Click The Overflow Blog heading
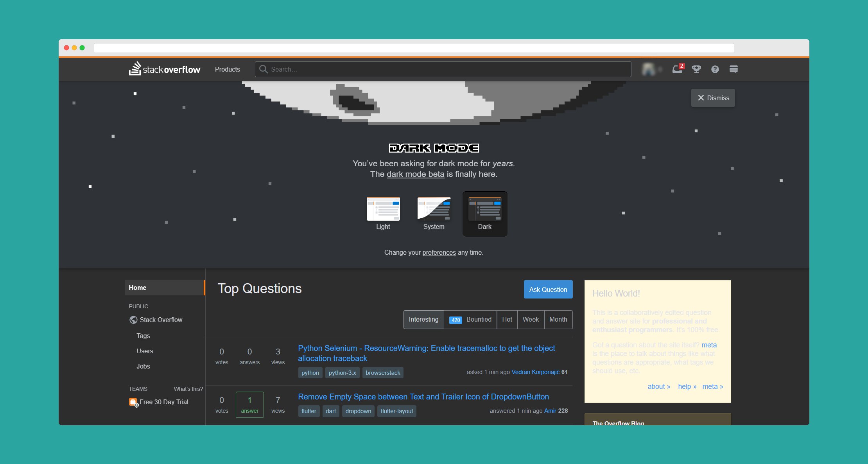This screenshot has width=868, height=464. tap(618, 423)
